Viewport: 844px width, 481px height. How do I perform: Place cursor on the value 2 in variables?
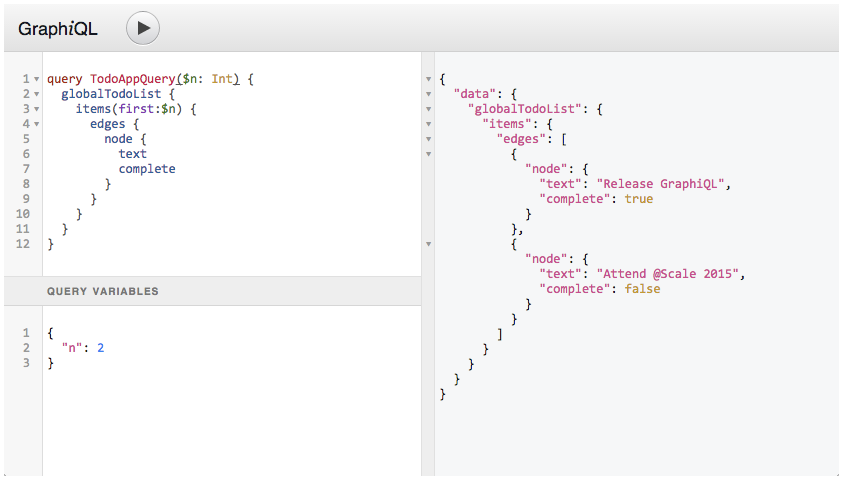[x=101, y=348]
